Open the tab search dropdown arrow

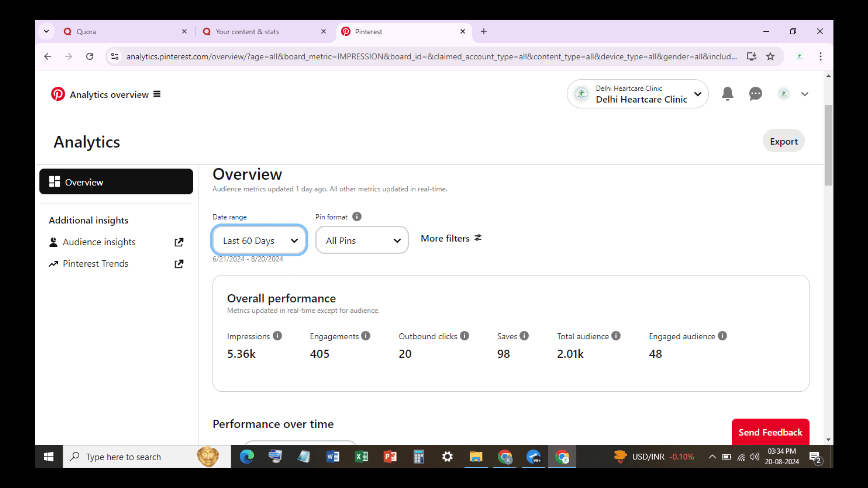(46, 31)
